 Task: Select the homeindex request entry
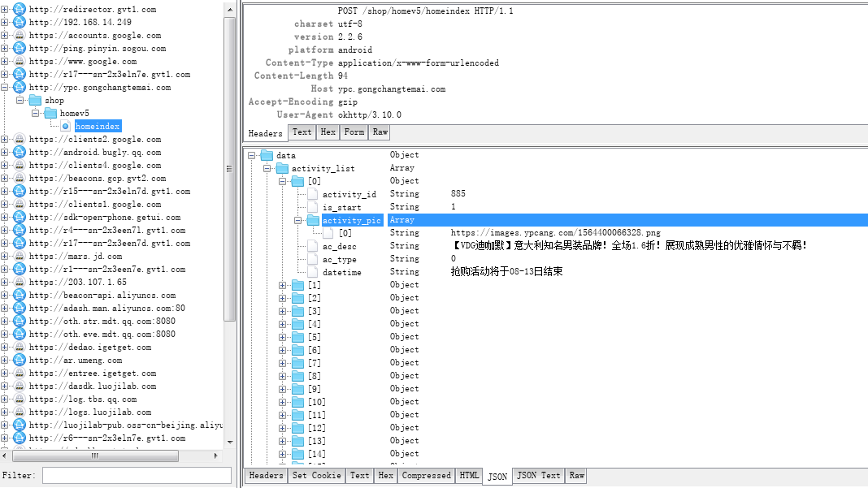pos(98,126)
